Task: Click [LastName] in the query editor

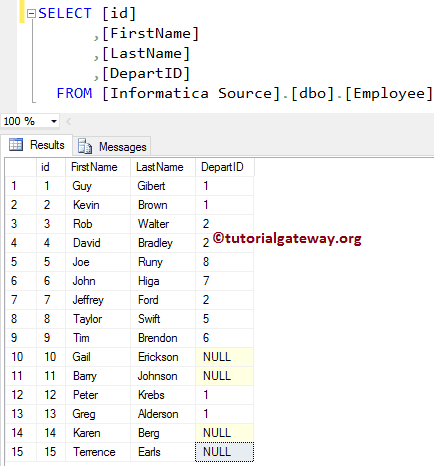Action: (x=146, y=53)
